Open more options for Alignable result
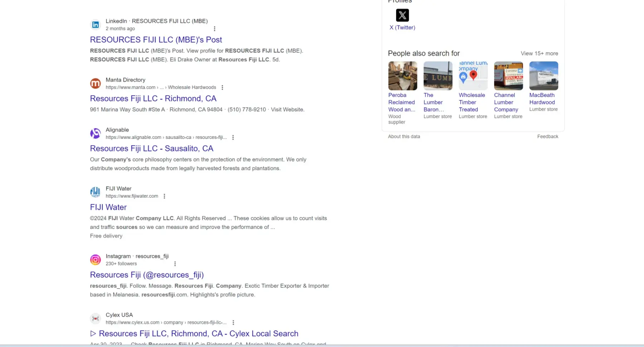Image resolution: width=644 pixels, height=347 pixels. pos(233,138)
